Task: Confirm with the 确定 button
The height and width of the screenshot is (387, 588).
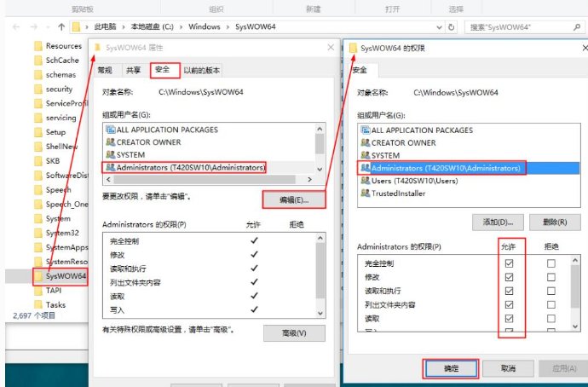Action: (x=451, y=368)
